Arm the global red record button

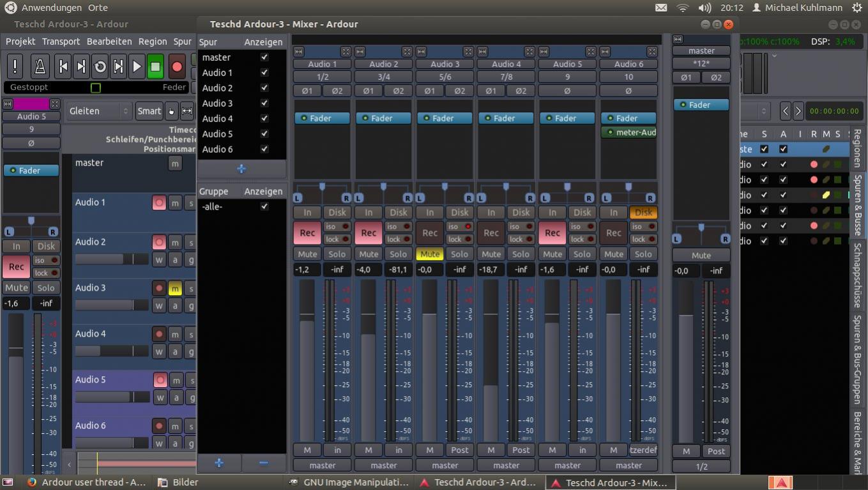coord(177,66)
